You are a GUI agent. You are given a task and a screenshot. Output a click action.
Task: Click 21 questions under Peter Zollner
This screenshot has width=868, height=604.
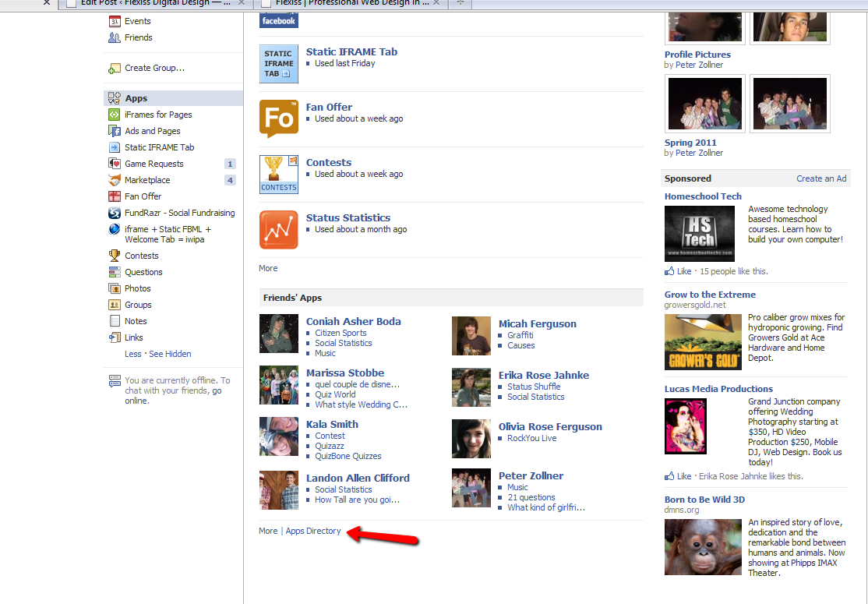tap(531, 498)
